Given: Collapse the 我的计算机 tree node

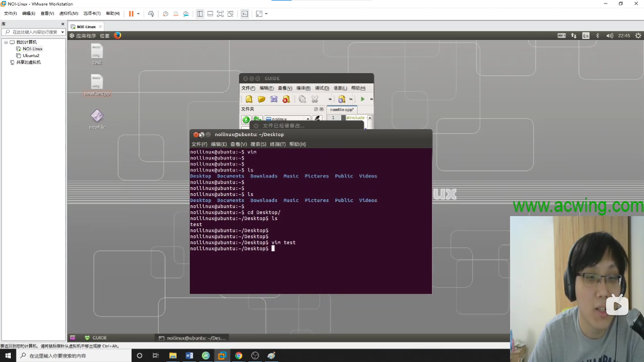Looking at the screenshot, I should (6, 42).
